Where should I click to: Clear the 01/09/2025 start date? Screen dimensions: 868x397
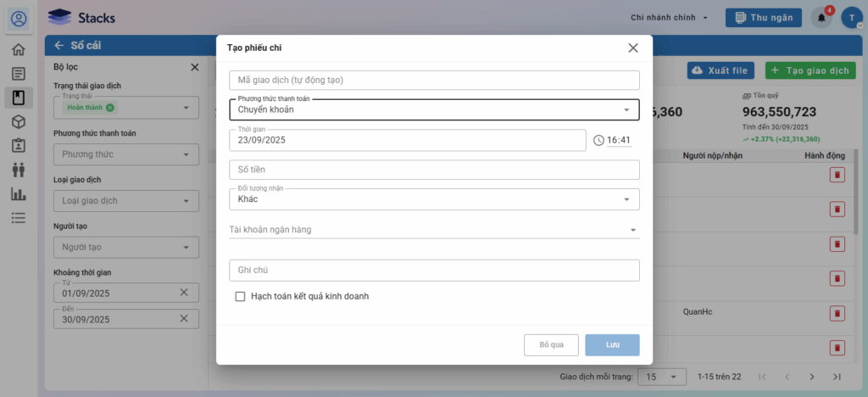(184, 293)
